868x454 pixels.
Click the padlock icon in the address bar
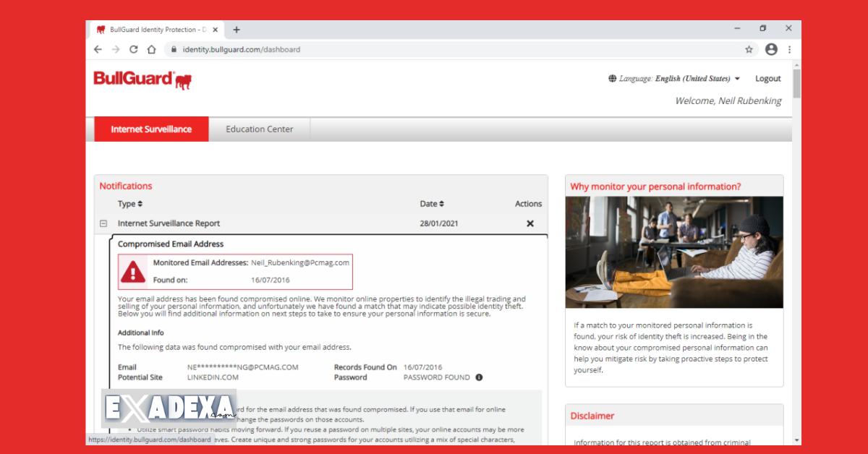(173, 49)
